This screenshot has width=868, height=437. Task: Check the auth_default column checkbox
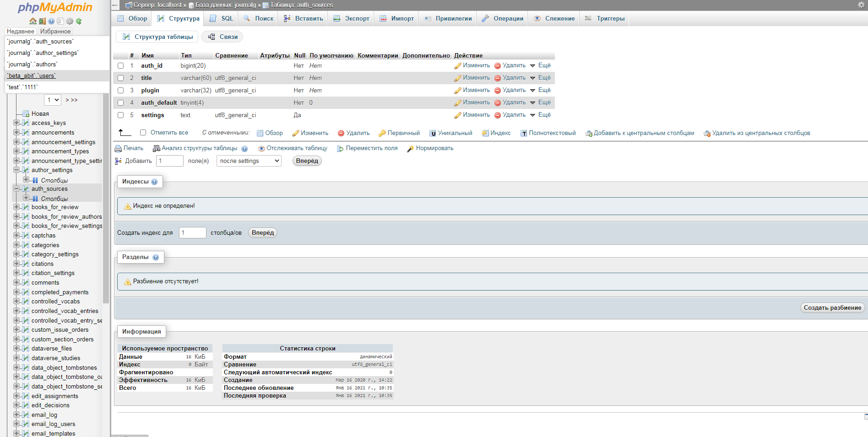pyautogui.click(x=121, y=103)
